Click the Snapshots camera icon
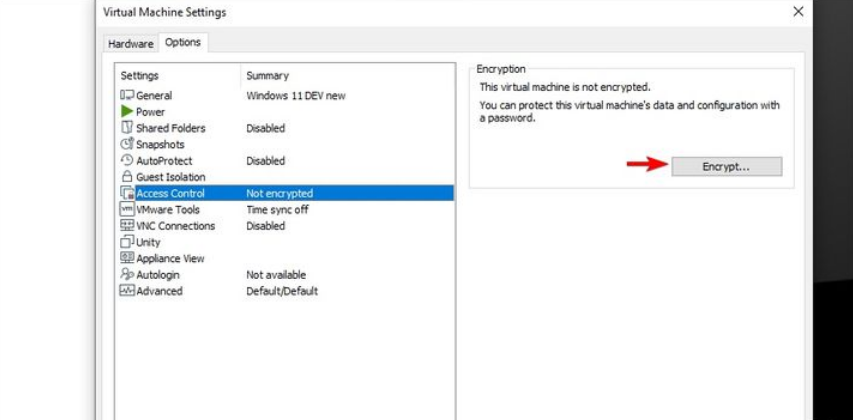 [127, 144]
